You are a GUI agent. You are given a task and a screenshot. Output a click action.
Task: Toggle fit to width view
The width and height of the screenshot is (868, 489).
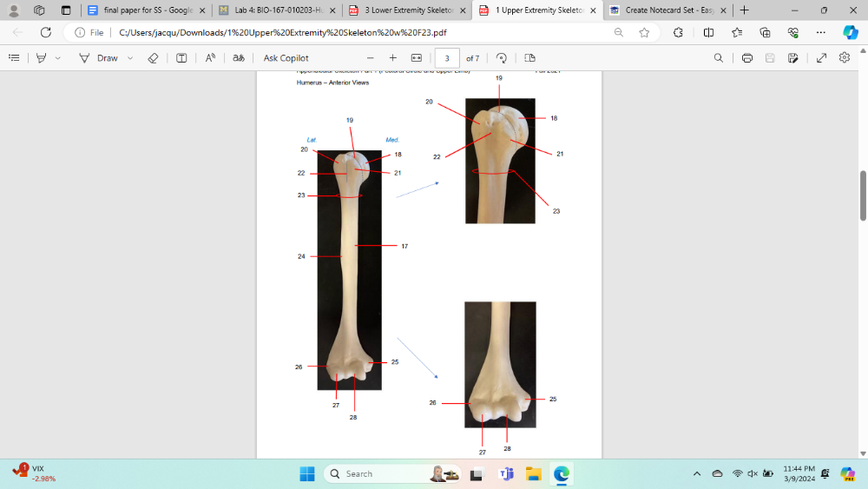click(416, 58)
